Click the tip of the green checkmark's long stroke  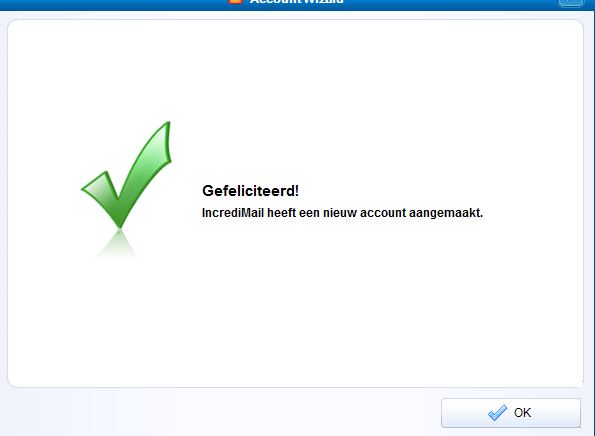[167, 126]
